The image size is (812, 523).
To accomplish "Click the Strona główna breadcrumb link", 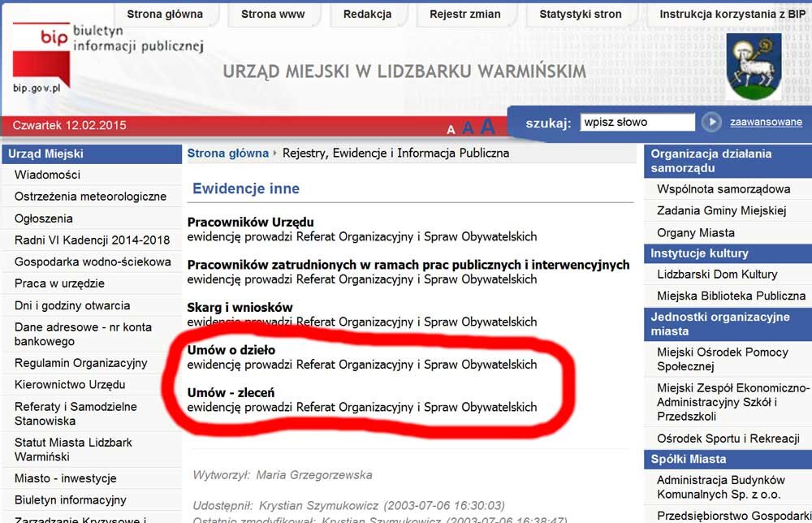I will (x=228, y=153).
